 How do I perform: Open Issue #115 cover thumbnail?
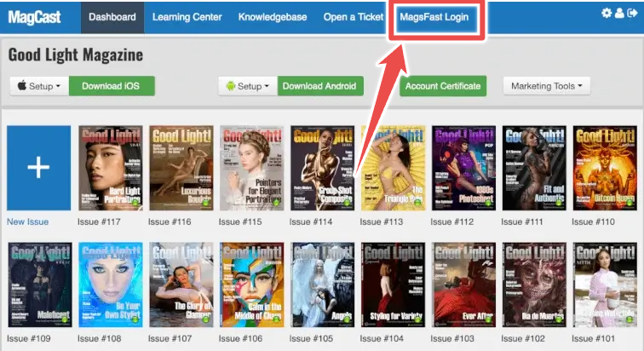[x=252, y=168]
